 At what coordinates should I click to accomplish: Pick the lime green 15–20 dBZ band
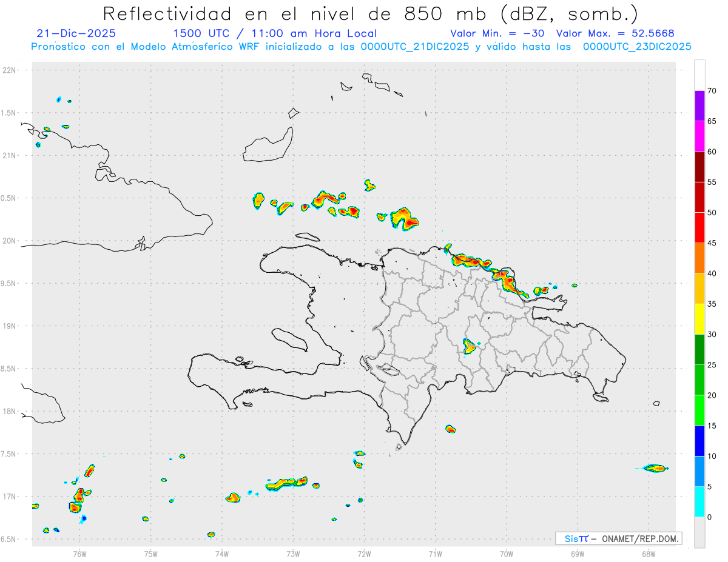(x=699, y=410)
